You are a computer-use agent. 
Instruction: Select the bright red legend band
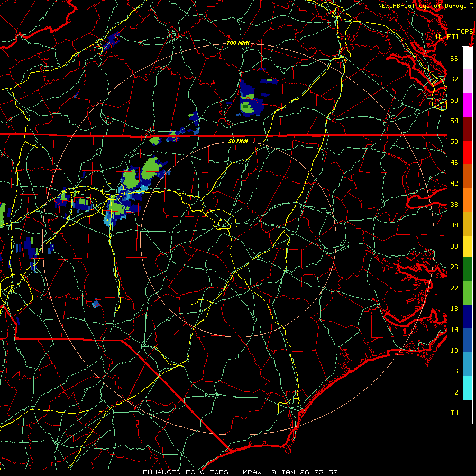[467, 152]
